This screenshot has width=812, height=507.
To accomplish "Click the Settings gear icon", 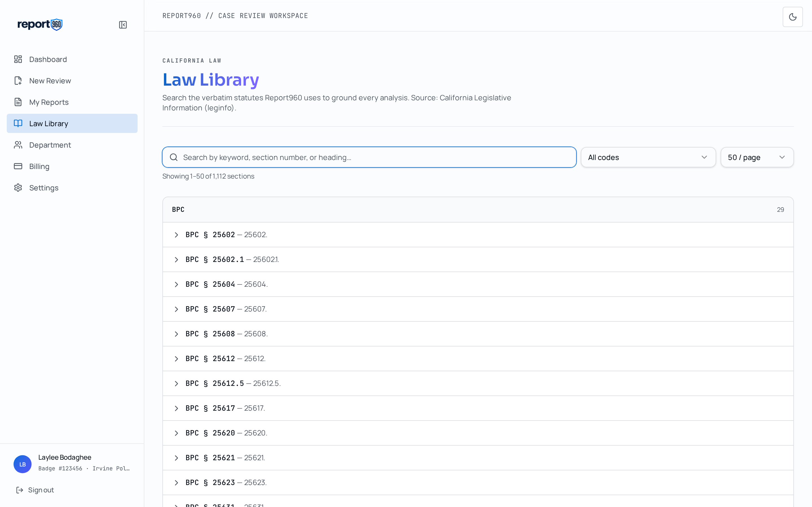I will click(18, 188).
